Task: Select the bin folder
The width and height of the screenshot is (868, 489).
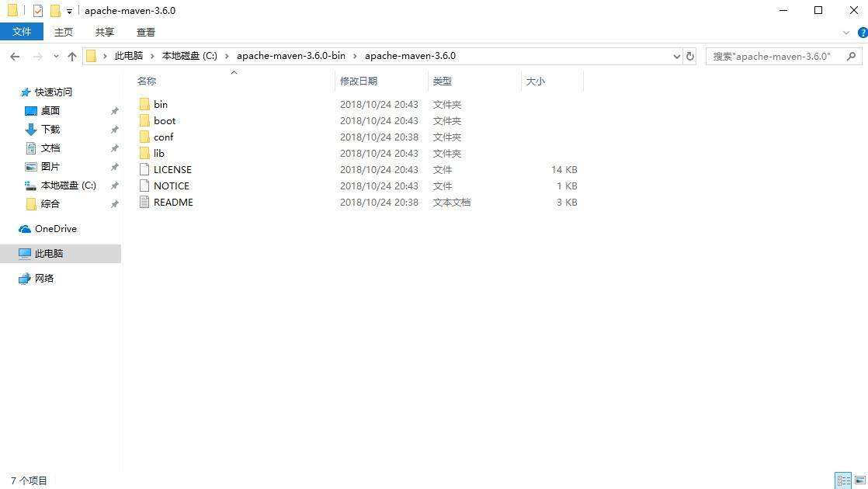Action: (x=161, y=104)
